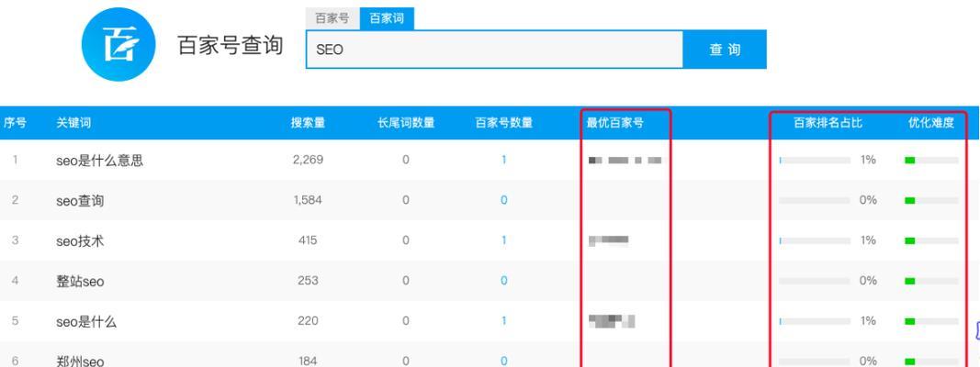Select keyword seo是什么

click(86, 321)
